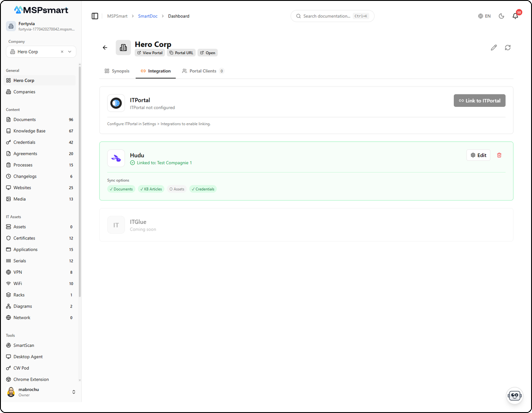Toggle the Credentials sync option
Image resolution: width=532 pixels, height=413 pixels.
click(x=203, y=189)
